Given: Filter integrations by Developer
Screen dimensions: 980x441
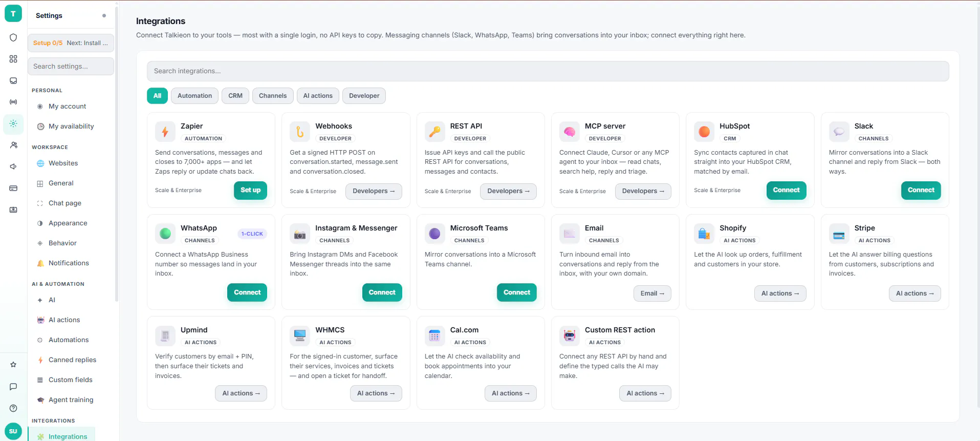Looking at the screenshot, I should pos(364,96).
